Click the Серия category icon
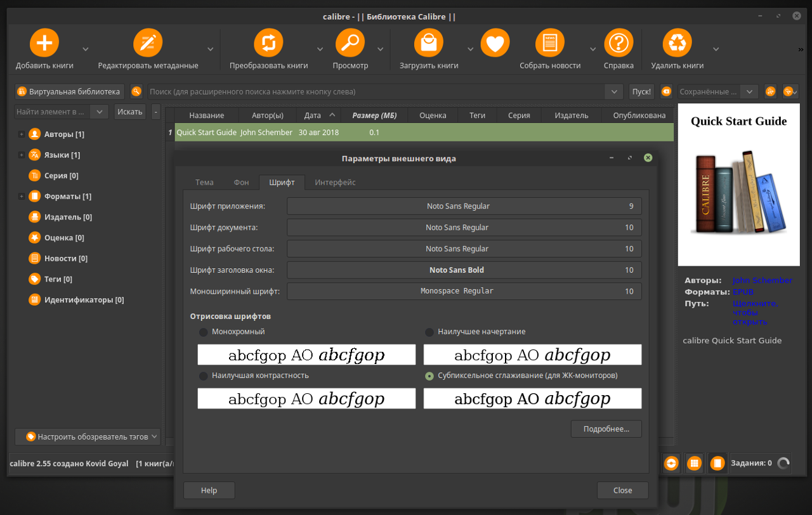This screenshot has height=515, width=812. 34,176
